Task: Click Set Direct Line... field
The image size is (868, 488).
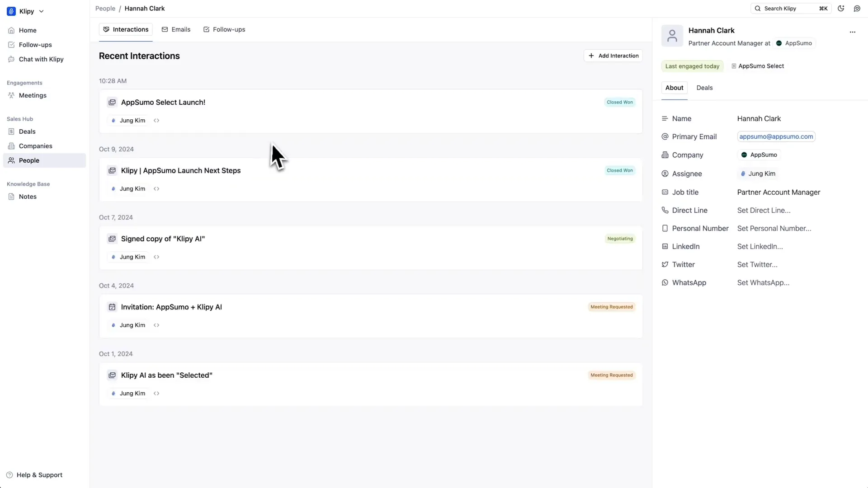Action: (x=764, y=210)
